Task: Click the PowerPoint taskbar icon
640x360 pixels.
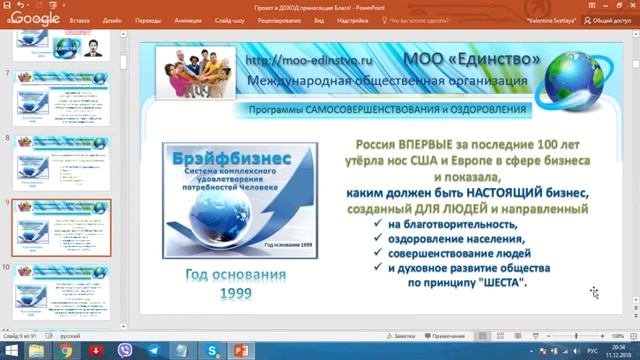Action: click(241, 351)
